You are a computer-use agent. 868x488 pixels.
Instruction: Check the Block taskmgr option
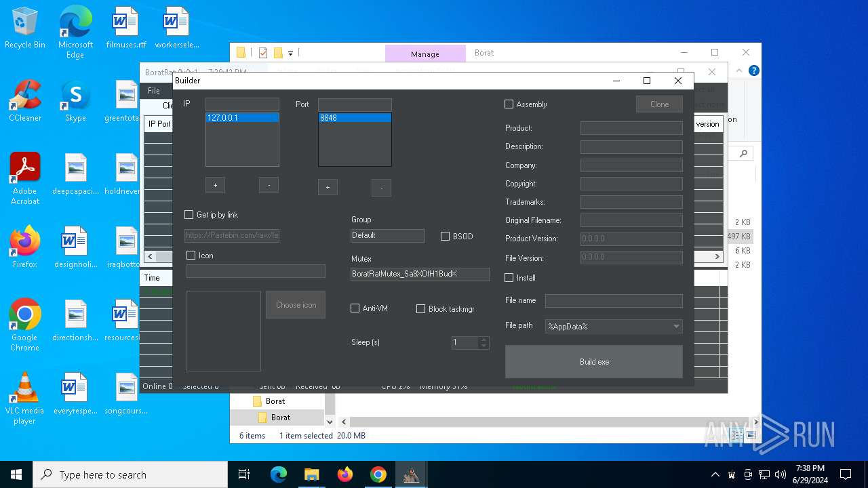[421, 308]
